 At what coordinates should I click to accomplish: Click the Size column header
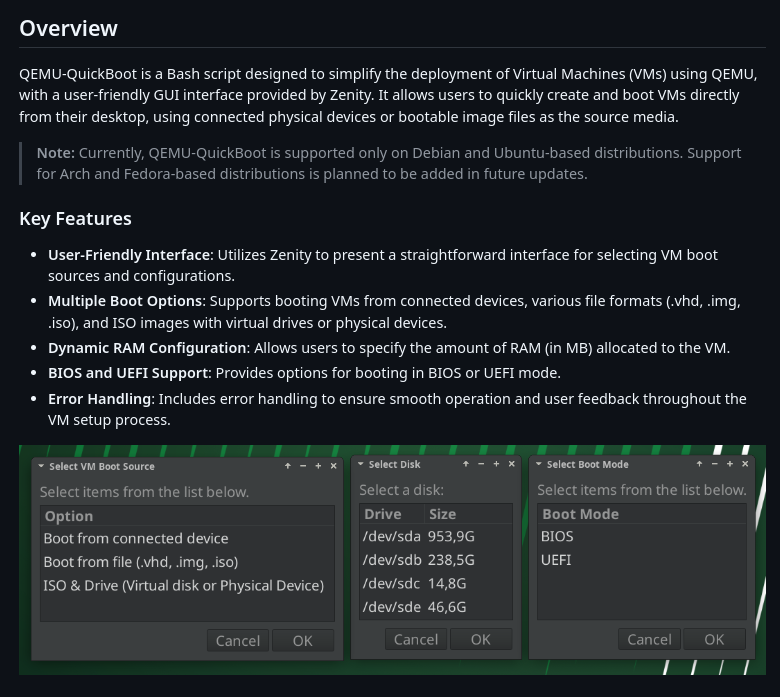coord(468,514)
